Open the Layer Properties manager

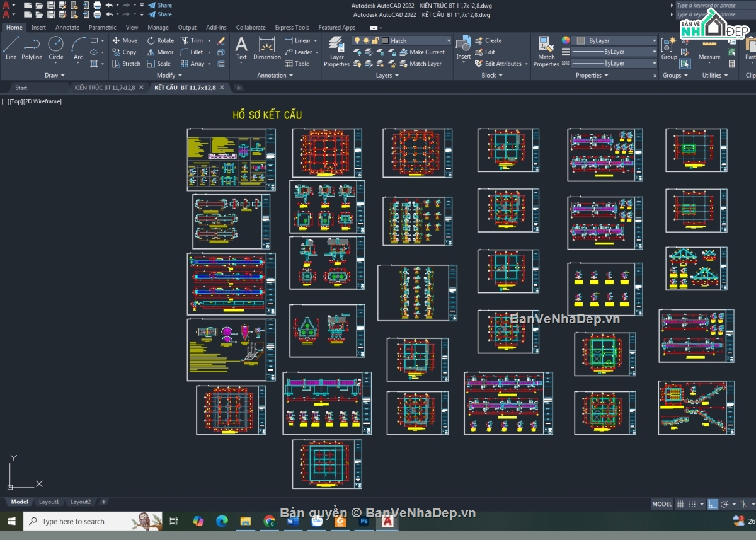click(x=336, y=50)
